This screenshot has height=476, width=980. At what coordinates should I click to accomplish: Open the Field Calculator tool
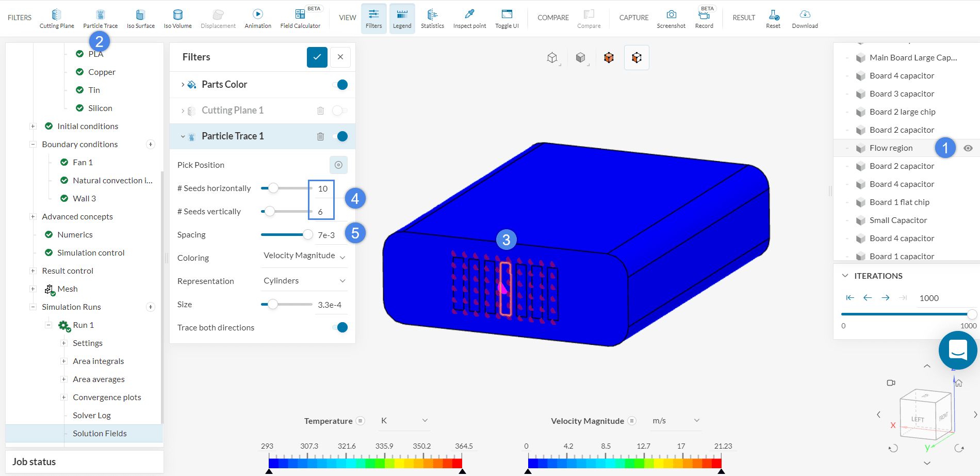[x=300, y=18]
